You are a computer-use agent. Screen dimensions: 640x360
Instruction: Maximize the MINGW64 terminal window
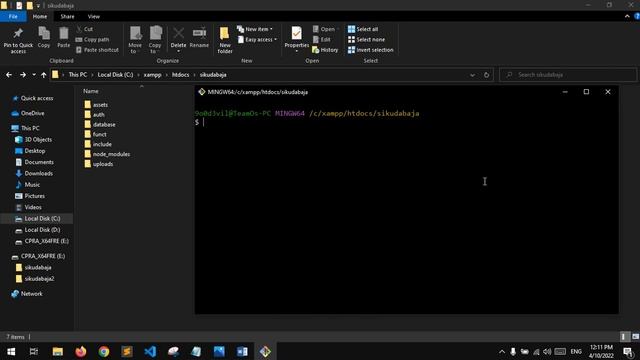coord(586,92)
